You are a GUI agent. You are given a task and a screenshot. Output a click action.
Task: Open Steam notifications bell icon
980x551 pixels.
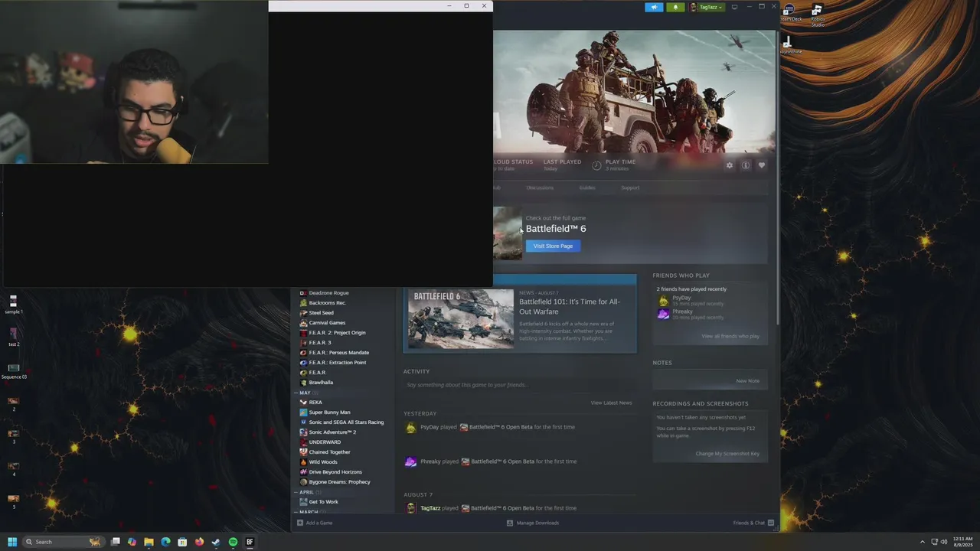[x=675, y=7]
